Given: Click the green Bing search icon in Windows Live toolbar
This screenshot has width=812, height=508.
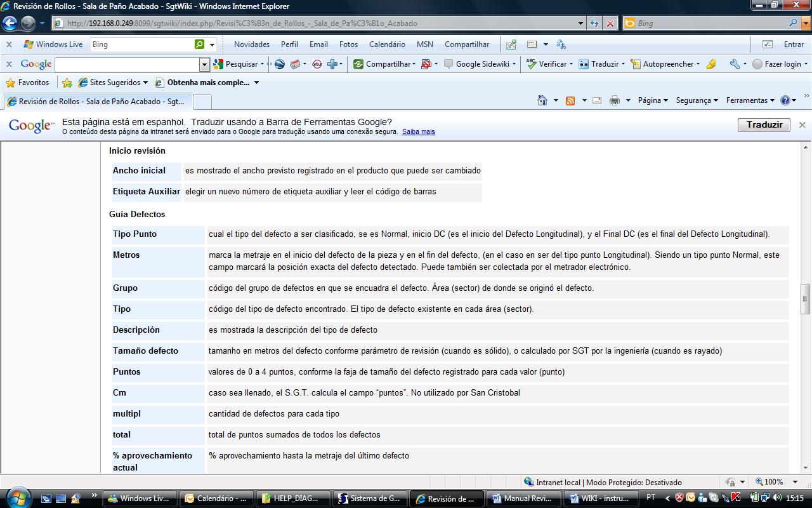Looking at the screenshot, I should (200, 44).
